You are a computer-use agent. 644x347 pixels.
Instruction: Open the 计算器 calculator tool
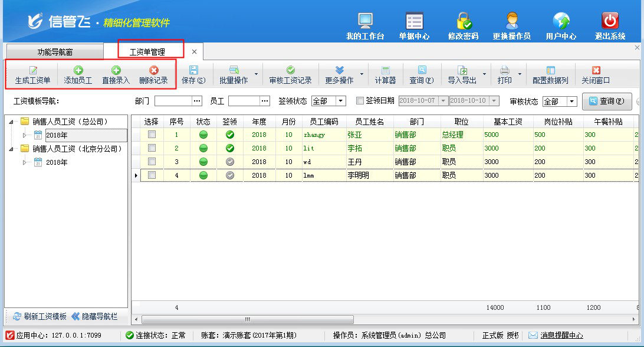[x=385, y=70]
